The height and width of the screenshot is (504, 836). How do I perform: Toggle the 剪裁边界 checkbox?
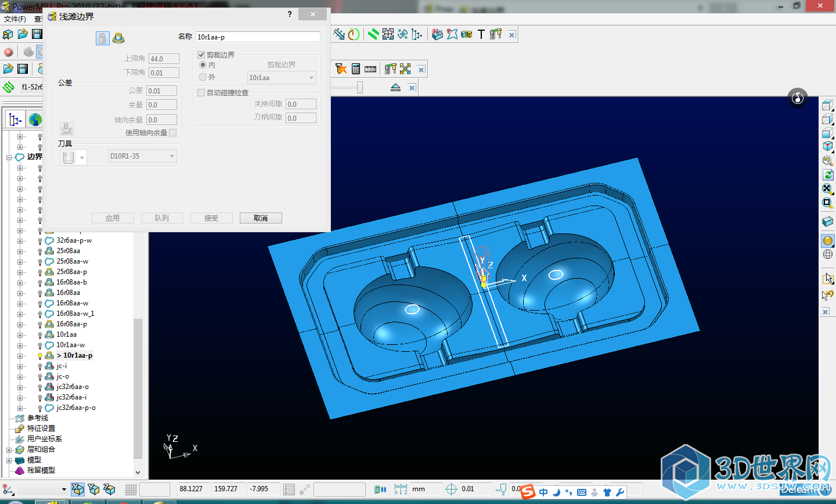[x=201, y=55]
